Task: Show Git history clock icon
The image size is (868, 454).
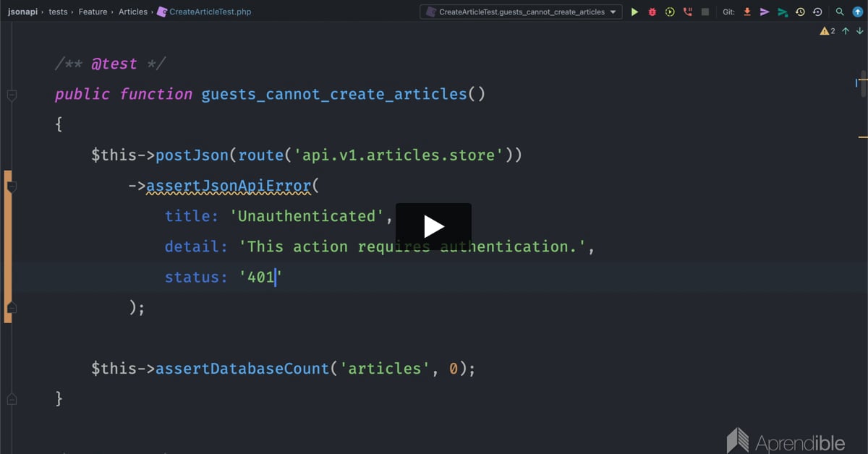Action: coord(800,12)
